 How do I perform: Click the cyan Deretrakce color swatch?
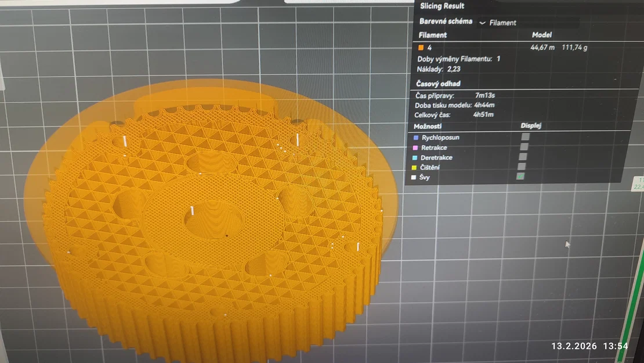[x=415, y=157]
